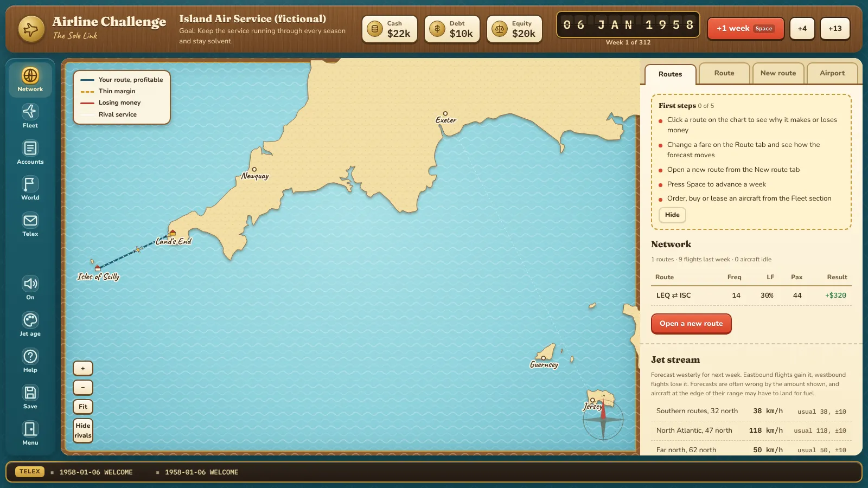868x488 pixels.
Task: Advance four weeks with the +4 button
Action: pos(802,28)
